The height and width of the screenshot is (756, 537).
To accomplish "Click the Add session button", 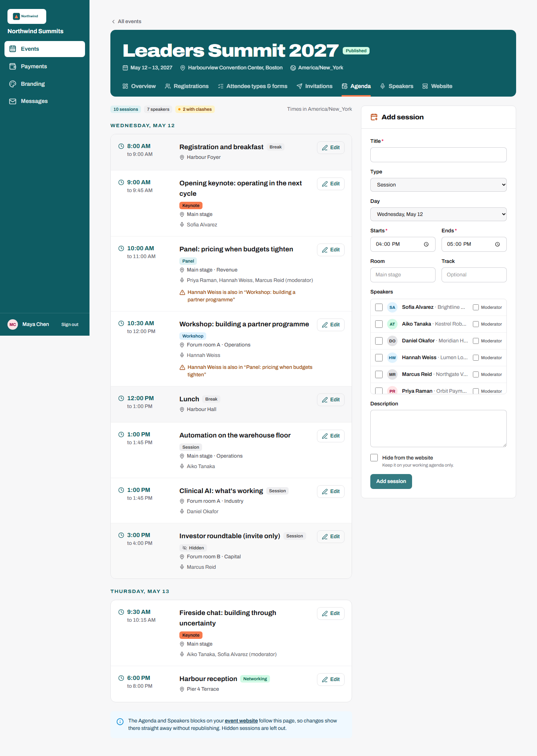I will pyautogui.click(x=391, y=481).
